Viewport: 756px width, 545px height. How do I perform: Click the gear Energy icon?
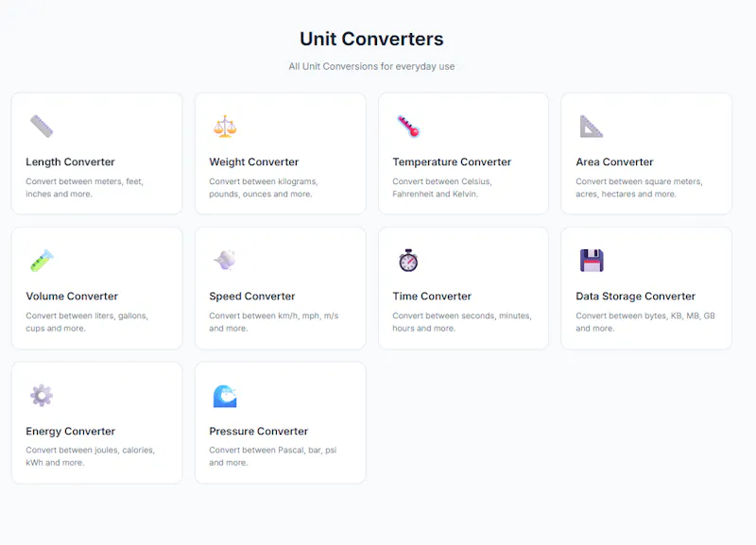(42, 396)
